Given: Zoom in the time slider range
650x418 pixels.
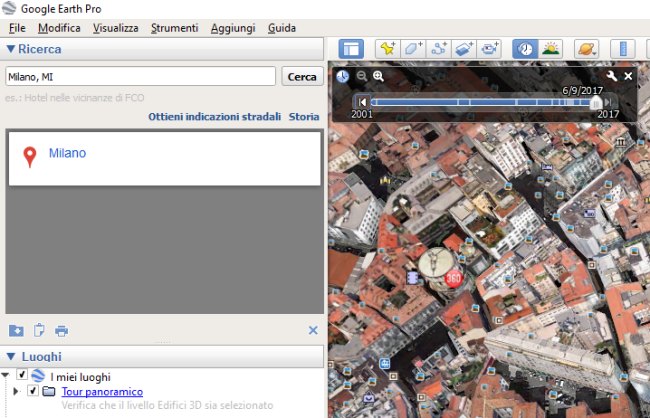Looking at the screenshot, I should tap(378, 76).
